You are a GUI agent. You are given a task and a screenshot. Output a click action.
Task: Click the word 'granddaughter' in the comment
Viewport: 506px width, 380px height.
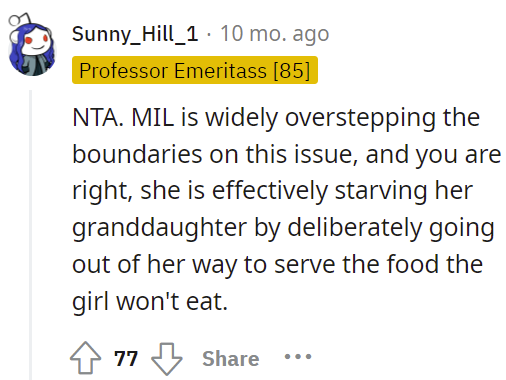[159, 229]
